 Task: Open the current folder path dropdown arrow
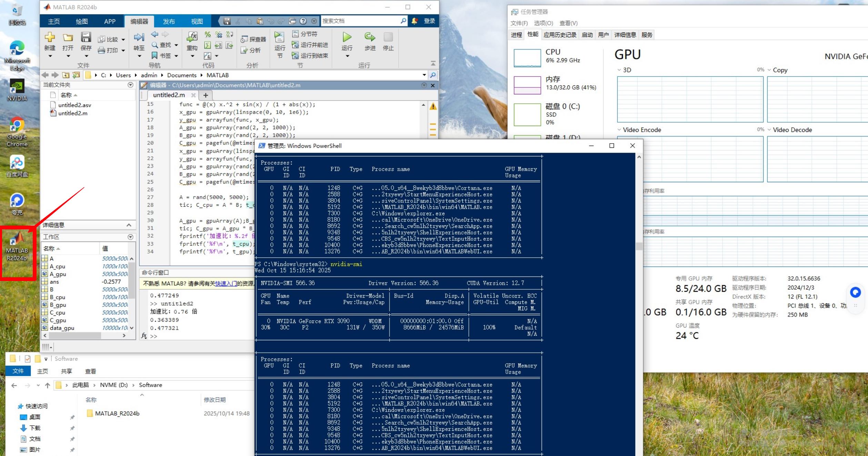click(x=424, y=75)
